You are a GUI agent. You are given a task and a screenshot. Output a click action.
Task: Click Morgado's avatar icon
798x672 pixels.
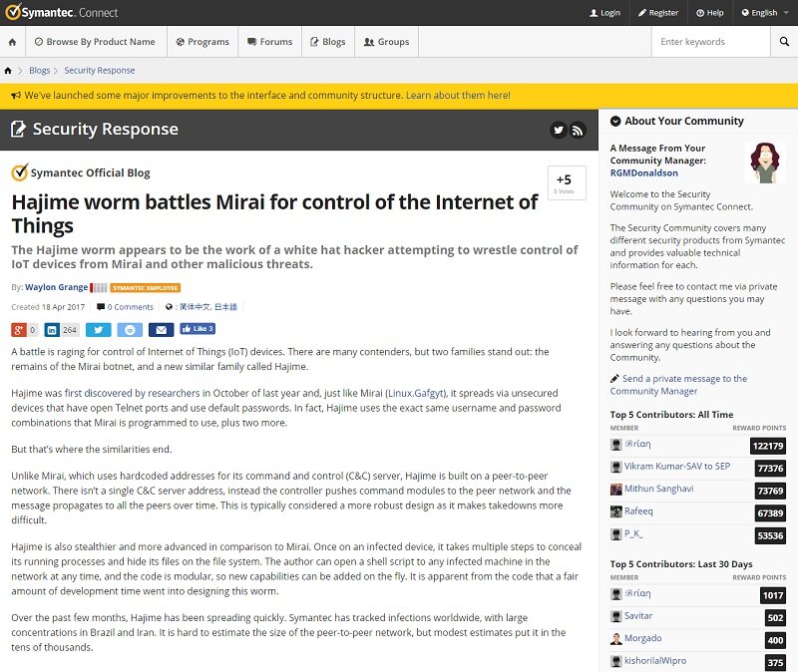click(x=615, y=638)
